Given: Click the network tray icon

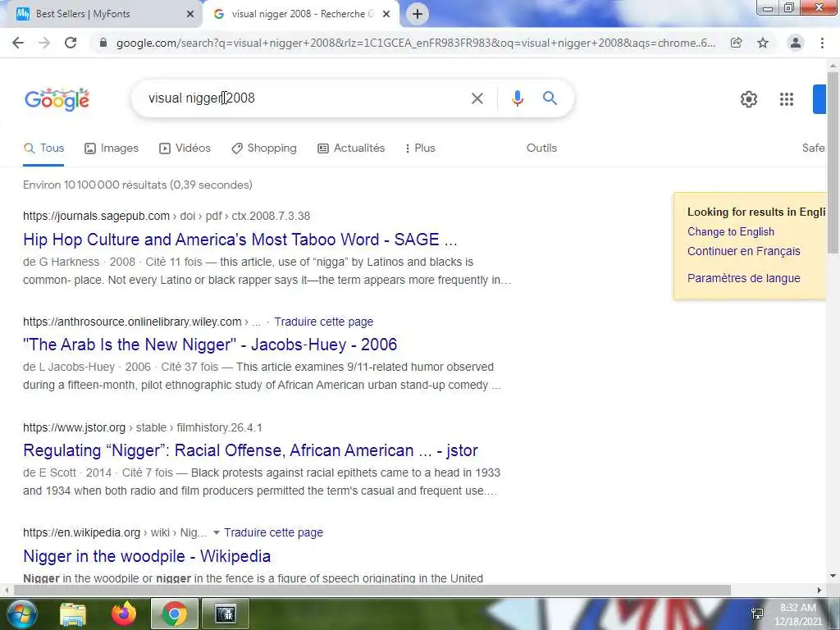Looking at the screenshot, I should (757, 614).
